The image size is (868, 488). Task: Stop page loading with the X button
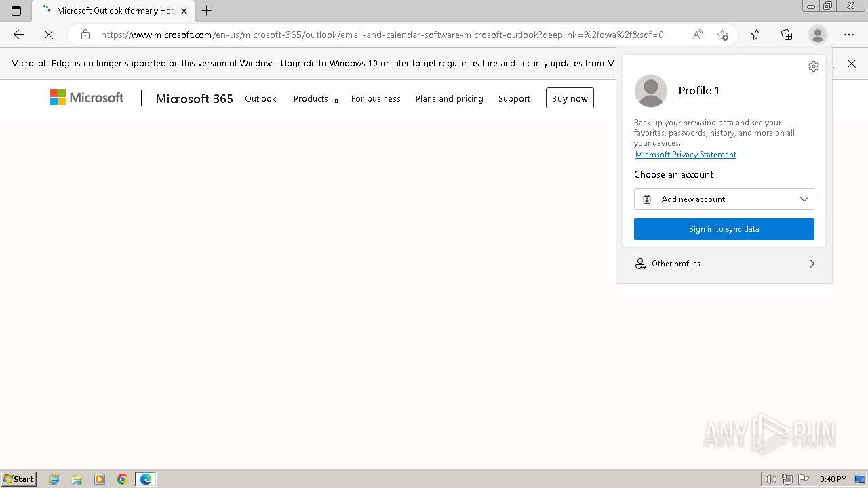tap(49, 35)
